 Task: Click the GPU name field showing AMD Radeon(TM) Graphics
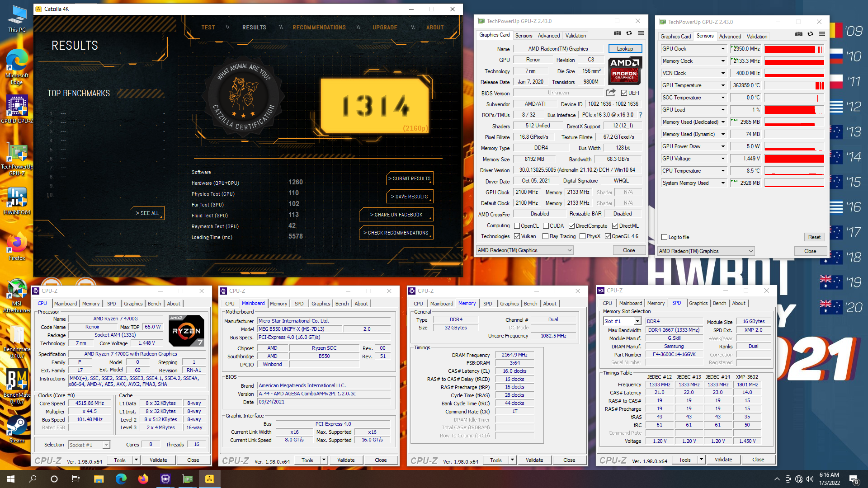[558, 49]
